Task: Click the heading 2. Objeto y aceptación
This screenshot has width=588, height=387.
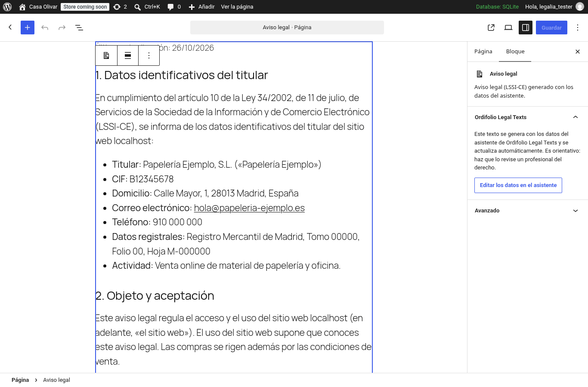Action: [155, 296]
